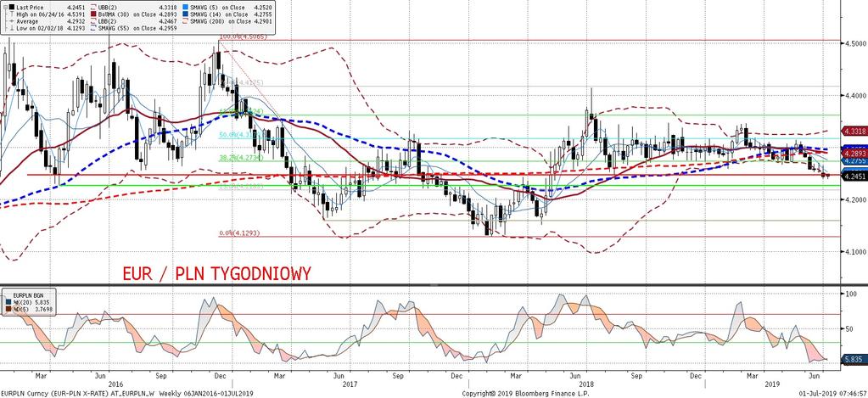
Task: Click the black Last Price color swatch
Action: coord(12,7)
